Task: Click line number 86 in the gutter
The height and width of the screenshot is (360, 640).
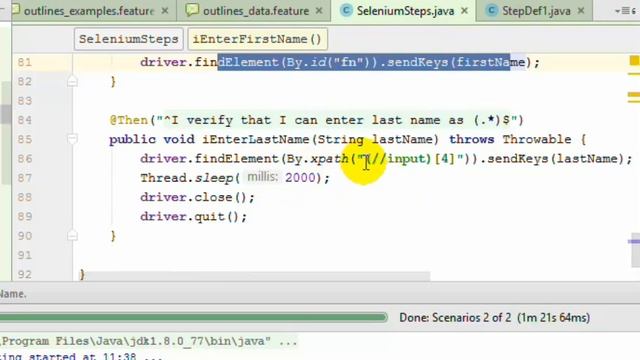Action: (24, 158)
